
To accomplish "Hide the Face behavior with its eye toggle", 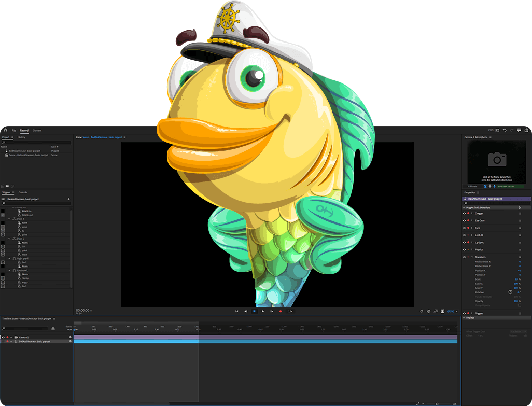I will (x=464, y=228).
